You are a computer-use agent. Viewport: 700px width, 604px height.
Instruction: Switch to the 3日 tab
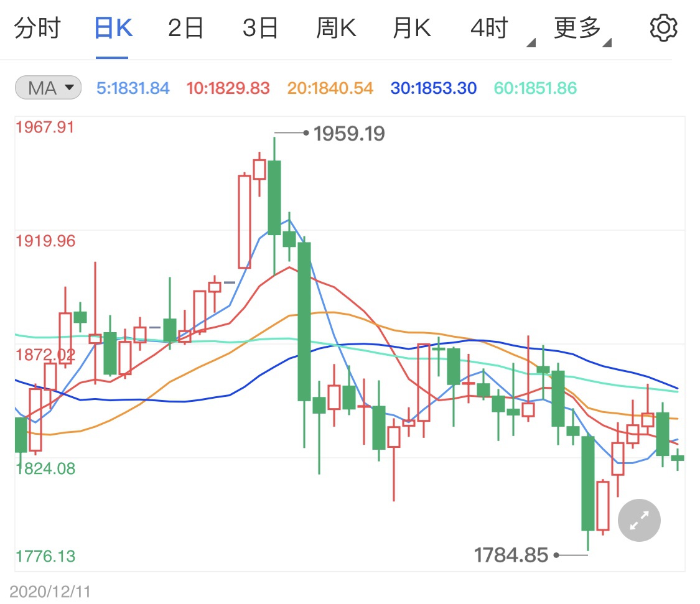pos(260,28)
